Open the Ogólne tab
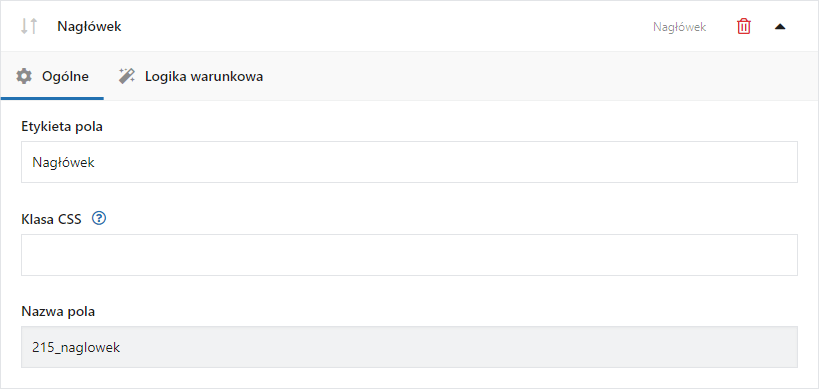The height and width of the screenshot is (389, 819). pyautogui.click(x=52, y=77)
